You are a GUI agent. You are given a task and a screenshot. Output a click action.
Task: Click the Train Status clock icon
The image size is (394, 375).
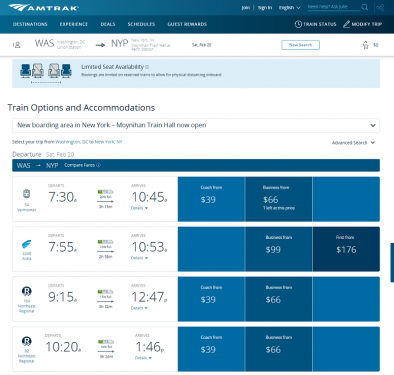298,24
